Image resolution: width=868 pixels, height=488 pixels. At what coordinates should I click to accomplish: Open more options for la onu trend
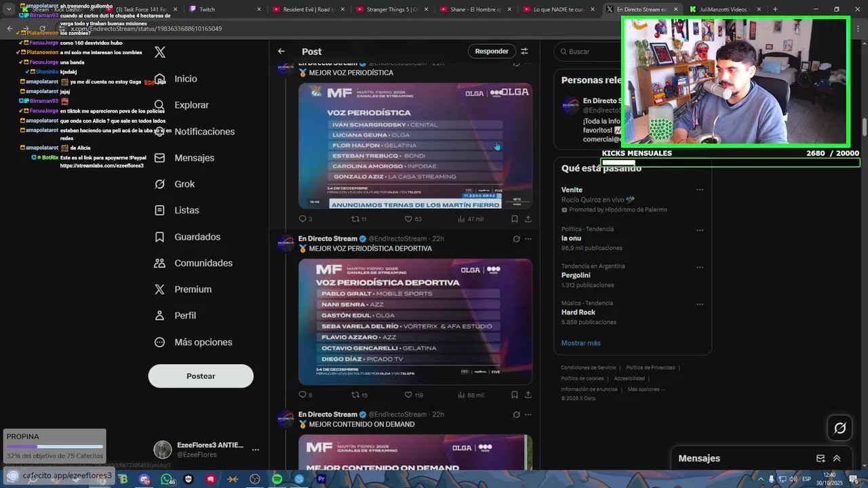700,230
